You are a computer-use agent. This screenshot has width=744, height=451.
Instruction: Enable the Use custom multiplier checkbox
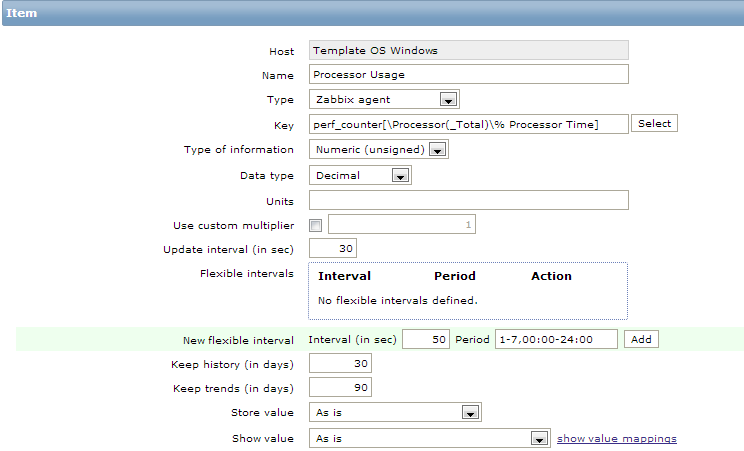click(x=316, y=225)
